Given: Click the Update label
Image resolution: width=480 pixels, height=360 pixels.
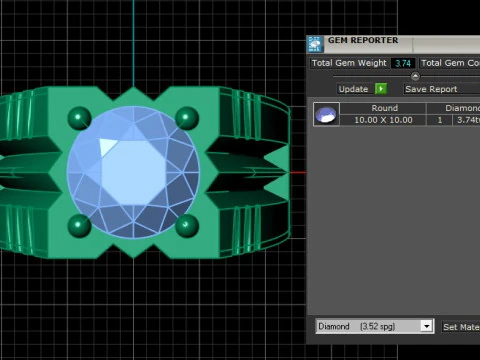Looking at the screenshot, I should (x=353, y=89).
